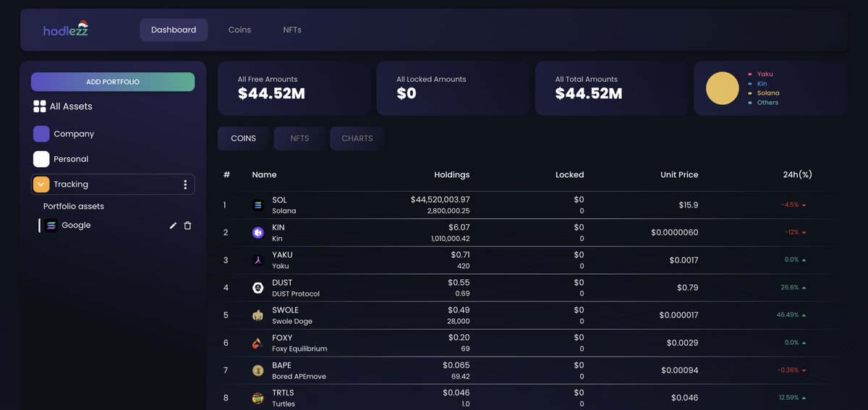This screenshot has height=410, width=868.
Task: Click the Portfolio assets heading
Action: tap(74, 206)
